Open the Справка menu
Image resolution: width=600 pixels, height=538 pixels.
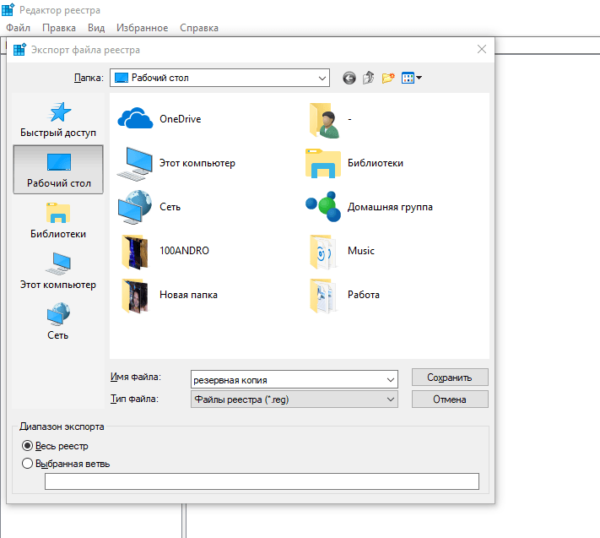click(199, 28)
